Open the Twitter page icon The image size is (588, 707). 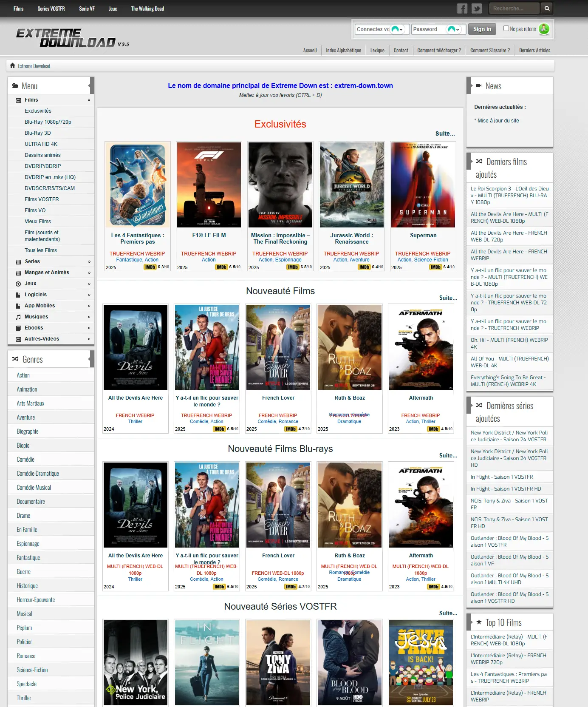pos(477,9)
